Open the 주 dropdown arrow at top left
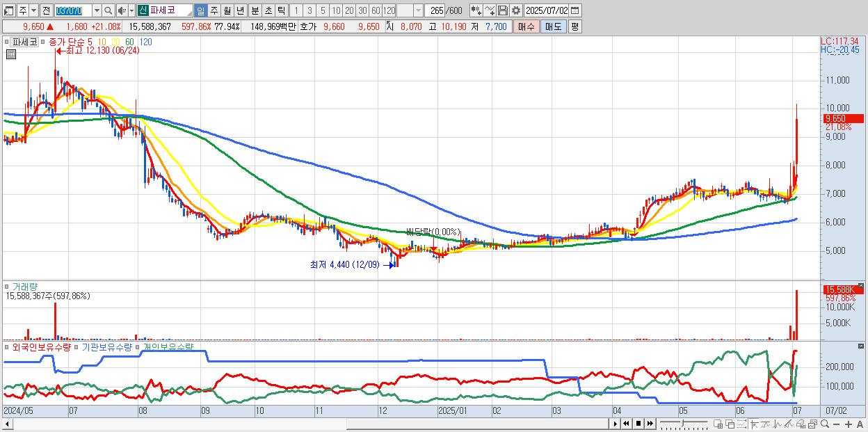 click(33, 10)
